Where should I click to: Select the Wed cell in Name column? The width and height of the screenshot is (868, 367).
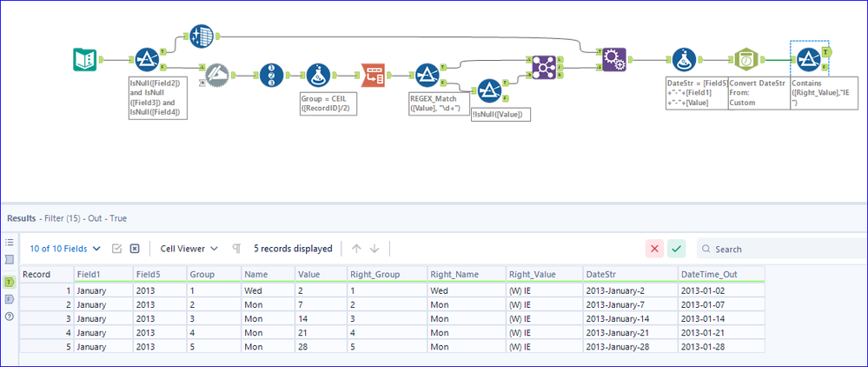click(268, 290)
